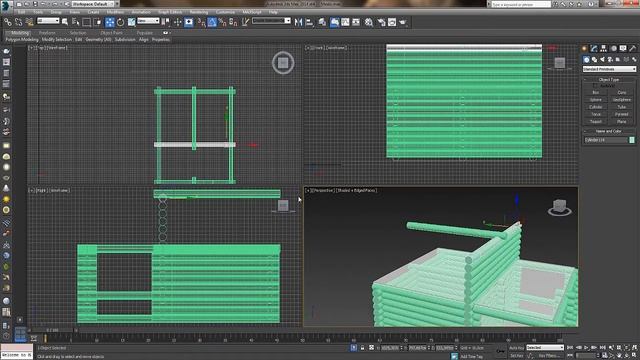The width and height of the screenshot is (640, 360).
Task: Click the Mirror tool
Action: click(298, 22)
